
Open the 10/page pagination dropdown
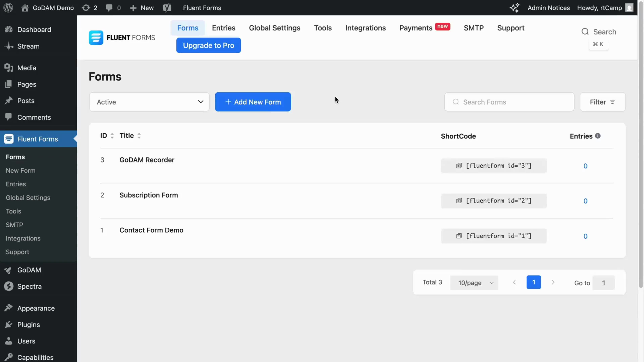pos(474,283)
